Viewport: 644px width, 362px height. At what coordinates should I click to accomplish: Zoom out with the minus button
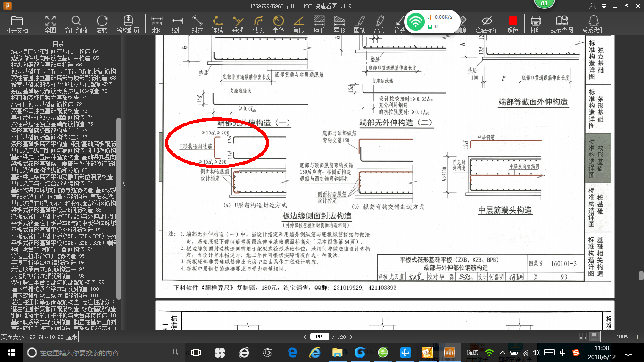coord(608,337)
